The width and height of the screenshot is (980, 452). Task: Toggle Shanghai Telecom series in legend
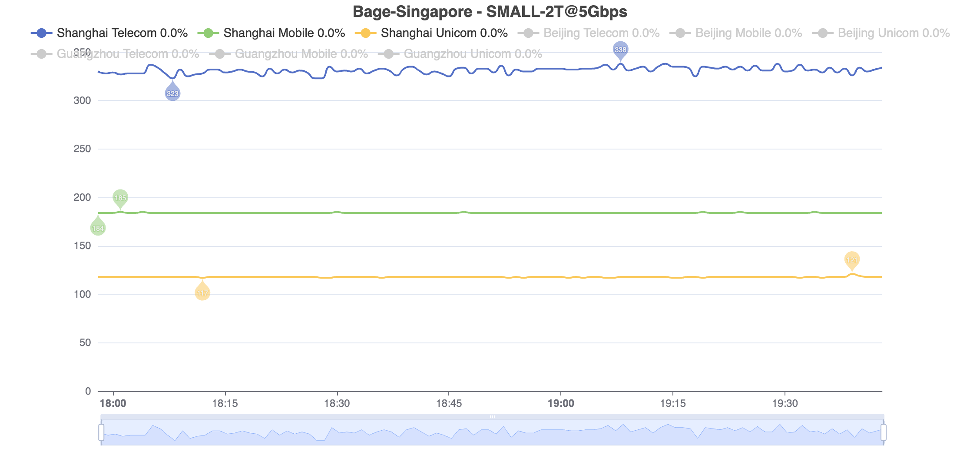click(x=109, y=33)
